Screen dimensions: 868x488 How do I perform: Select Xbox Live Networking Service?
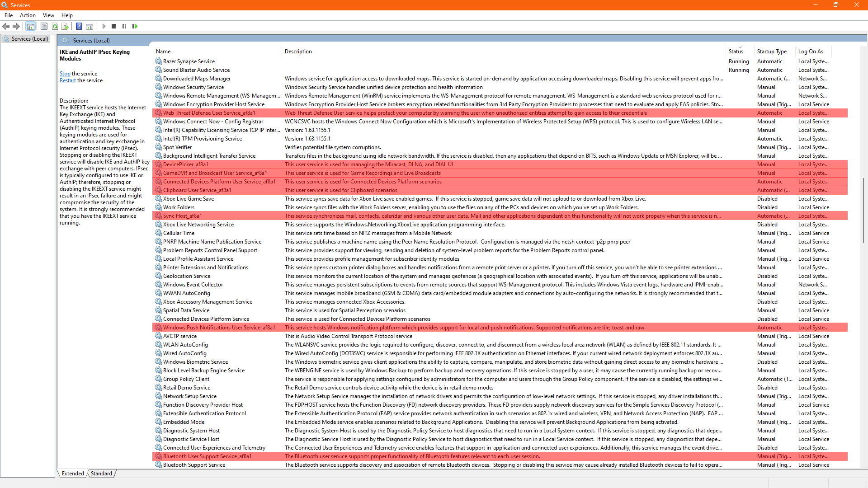500,224
